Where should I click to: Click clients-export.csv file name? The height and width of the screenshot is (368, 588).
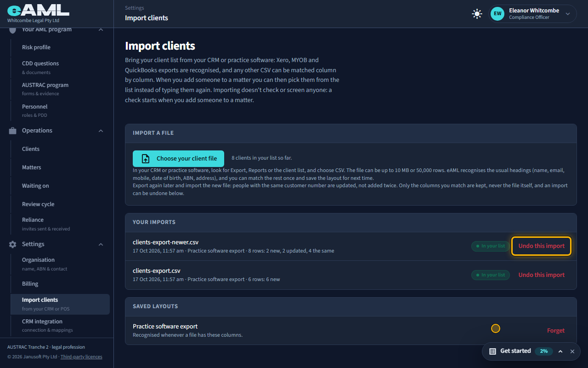(x=157, y=270)
